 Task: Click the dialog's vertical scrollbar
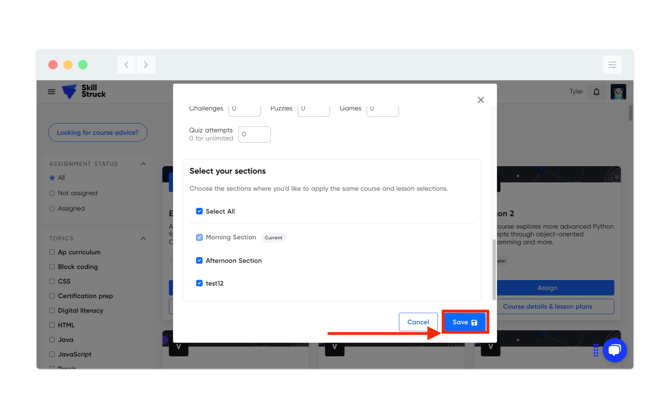pos(494,270)
